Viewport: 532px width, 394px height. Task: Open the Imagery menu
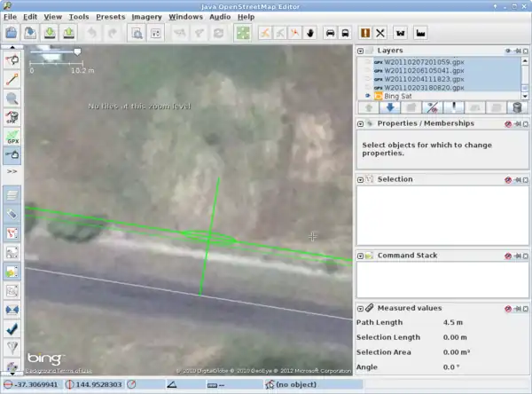(x=147, y=16)
